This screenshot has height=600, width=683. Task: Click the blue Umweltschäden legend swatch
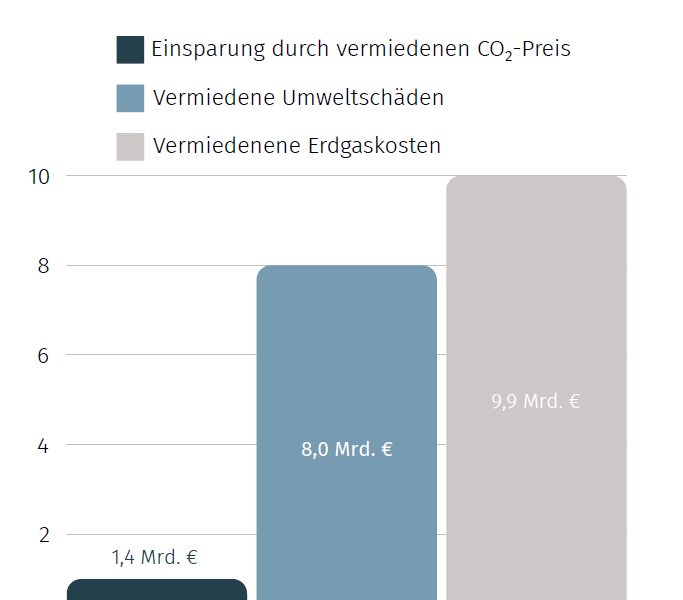[130, 98]
